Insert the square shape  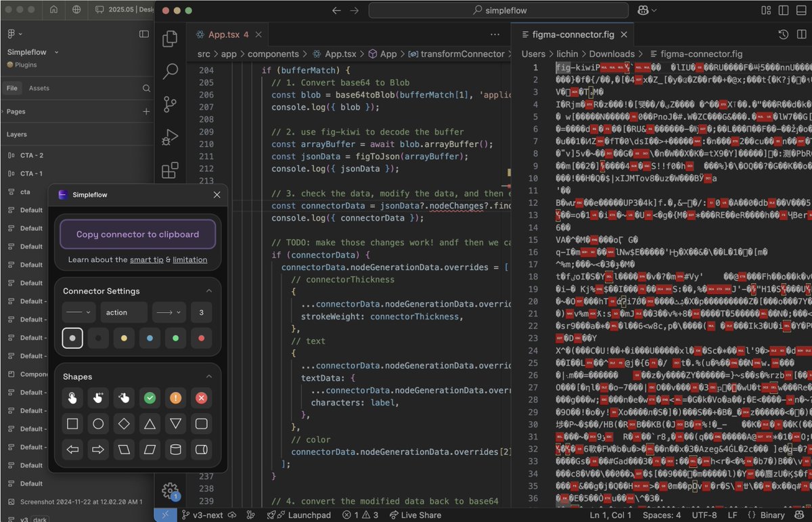tap(72, 424)
